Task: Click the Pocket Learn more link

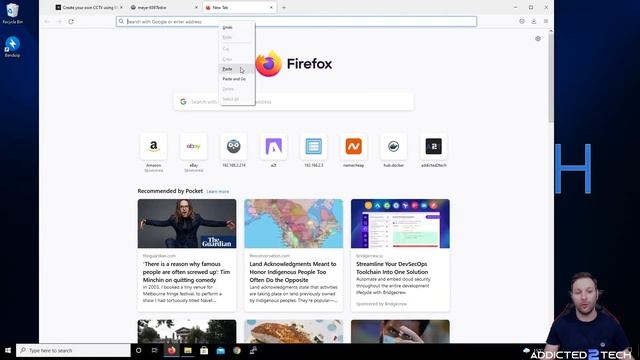Action: (x=218, y=191)
